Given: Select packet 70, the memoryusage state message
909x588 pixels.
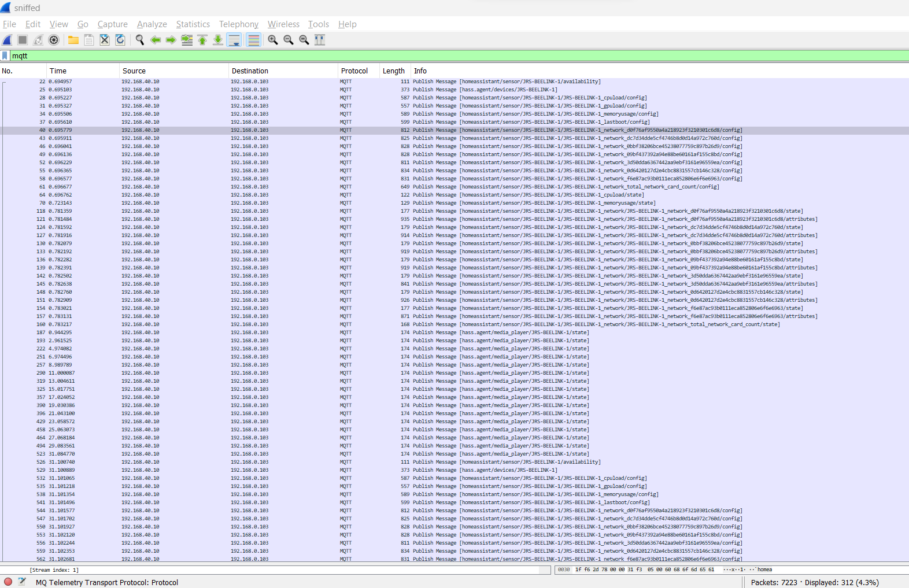Looking at the screenshot, I should [454, 203].
